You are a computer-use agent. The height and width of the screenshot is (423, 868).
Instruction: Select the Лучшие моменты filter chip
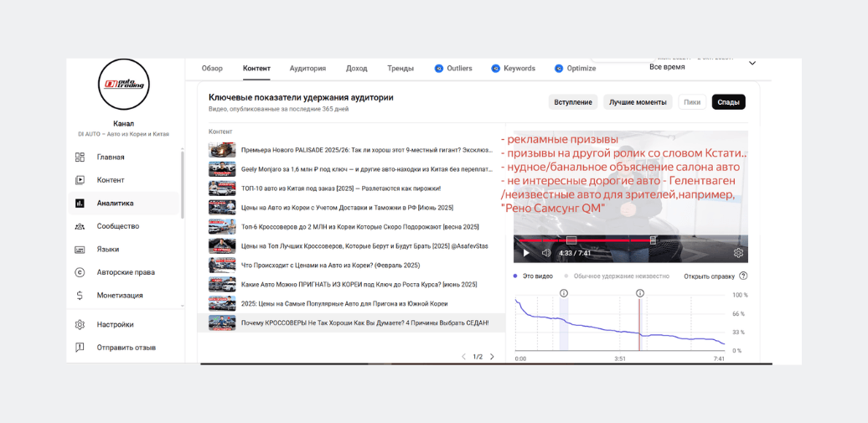637,102
